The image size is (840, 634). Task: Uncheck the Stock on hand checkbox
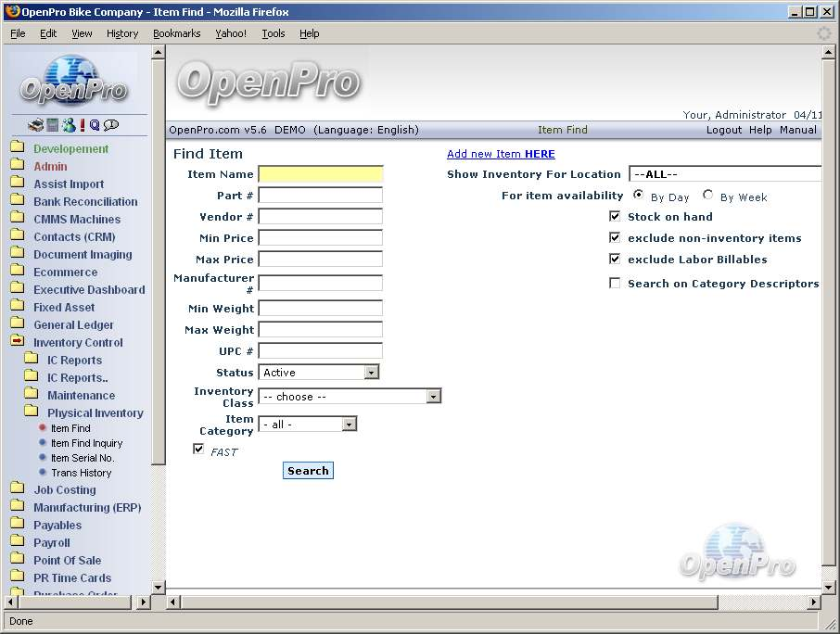click(x=615, y=216)
